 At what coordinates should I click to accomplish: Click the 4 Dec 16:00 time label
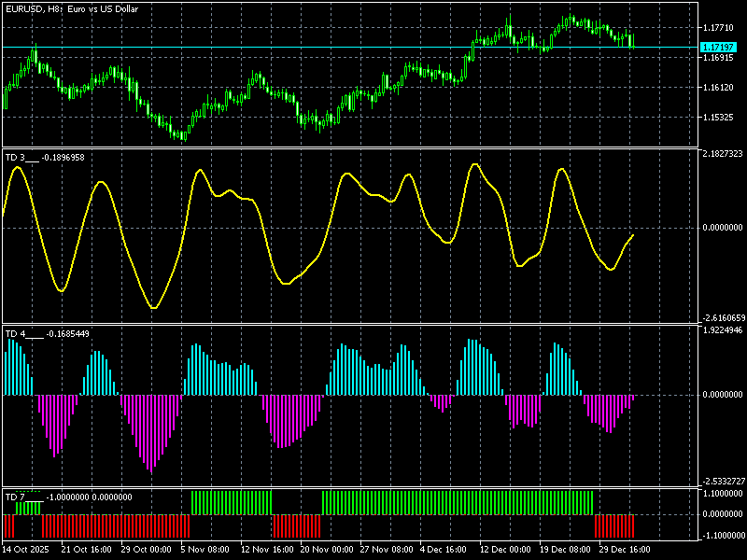443,549
